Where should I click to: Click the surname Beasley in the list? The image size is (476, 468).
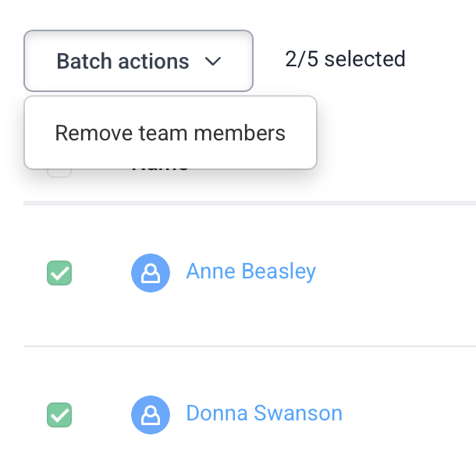coord(279,271)
